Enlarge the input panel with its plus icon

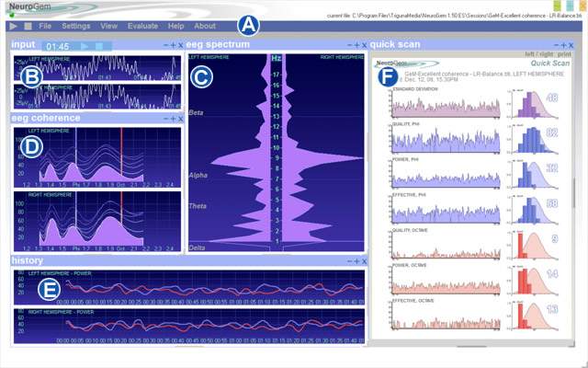pos(173,45)
